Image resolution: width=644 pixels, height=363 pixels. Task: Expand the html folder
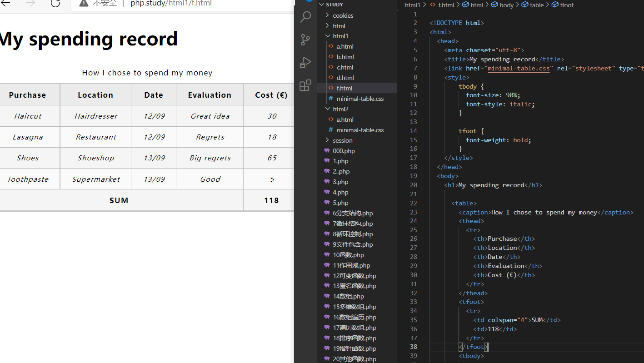(x=327, y=26)
